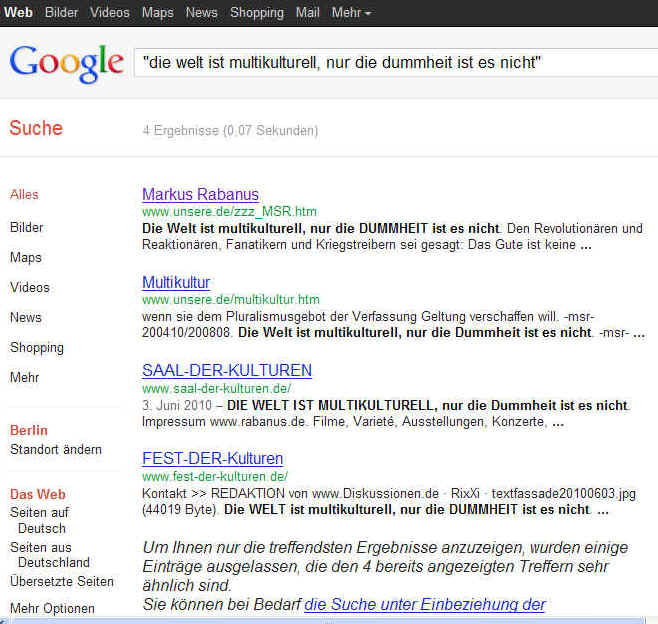Open Mail in the top navigation bar
The width and height of the screenshot is (658, 624).
pyautogui.click(x=308, y=12)
